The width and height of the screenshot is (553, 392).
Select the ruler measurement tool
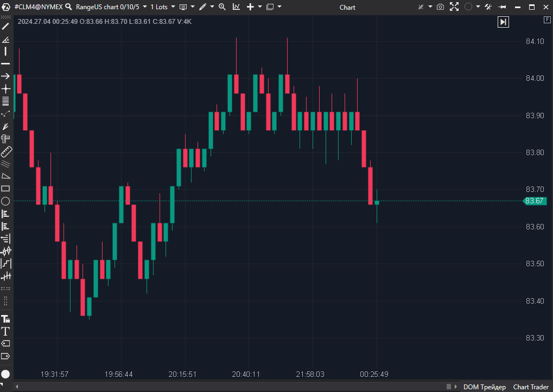click(6, 152)
